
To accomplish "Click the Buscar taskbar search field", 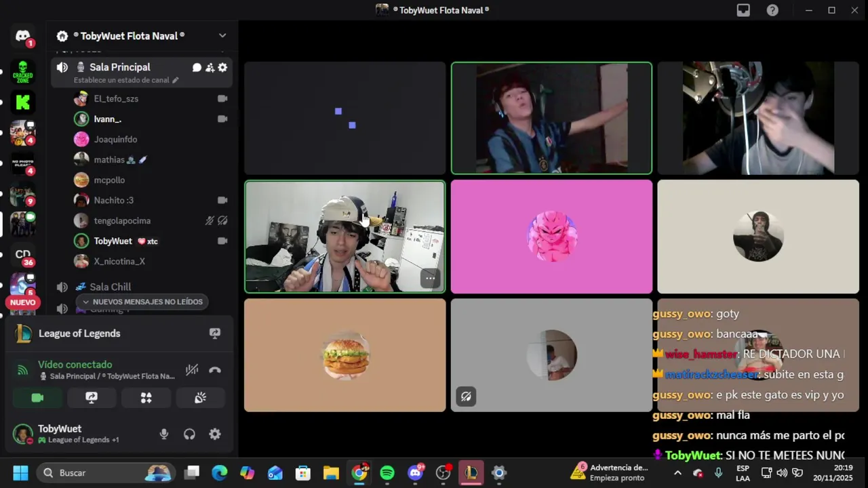I will (105, 472).
